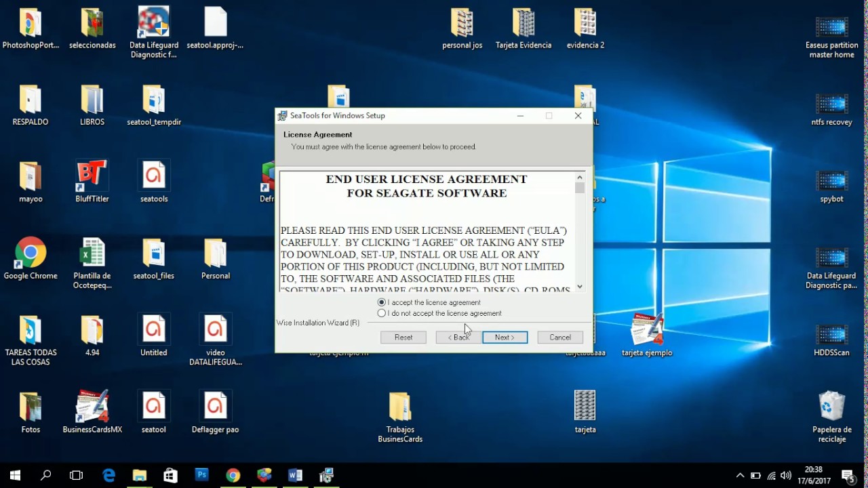Switch to Word in the taskbar
Image resolution: width=868 pixels, height=488 pixels.
click(295, 475)
